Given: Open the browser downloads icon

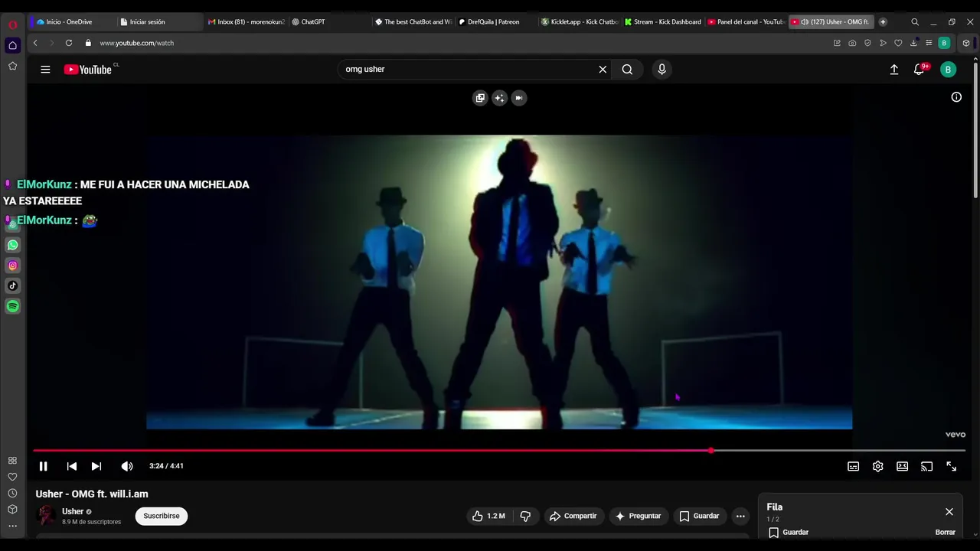Looking at the screenshot, I should (913, 43).
